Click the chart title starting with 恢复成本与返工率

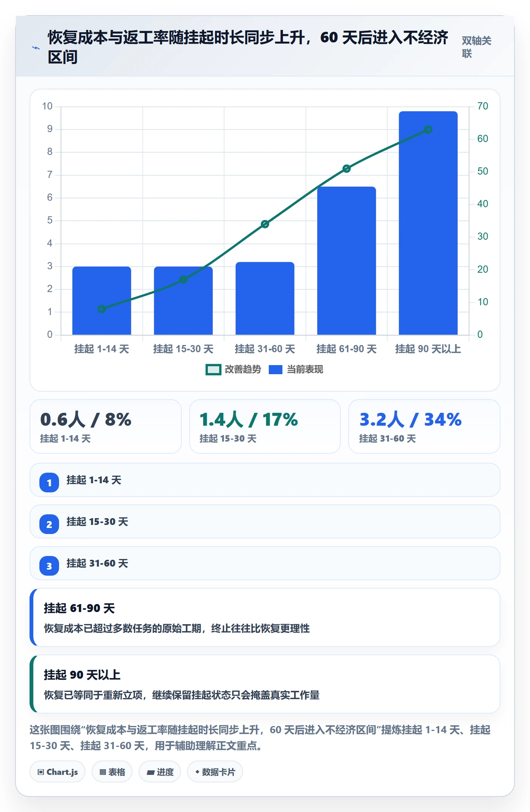coord(248,47)
